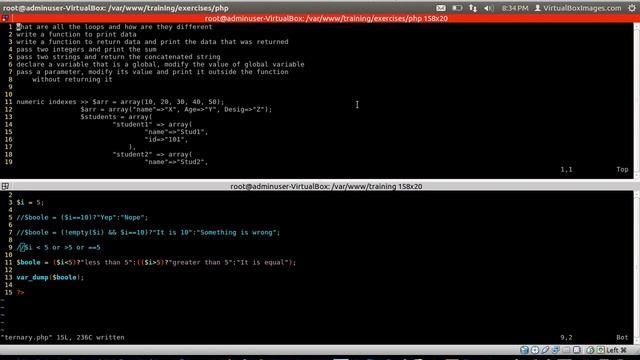
Task: Place cursor on 'what are all the loops' line
Action: (114, 27)
